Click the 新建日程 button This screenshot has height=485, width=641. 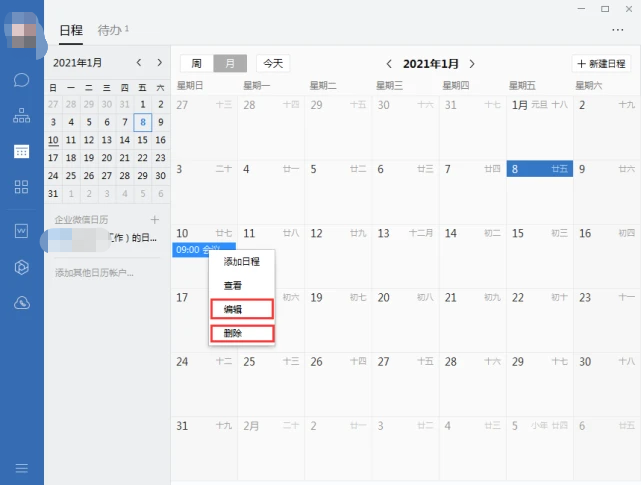click(x=602, y=64)
